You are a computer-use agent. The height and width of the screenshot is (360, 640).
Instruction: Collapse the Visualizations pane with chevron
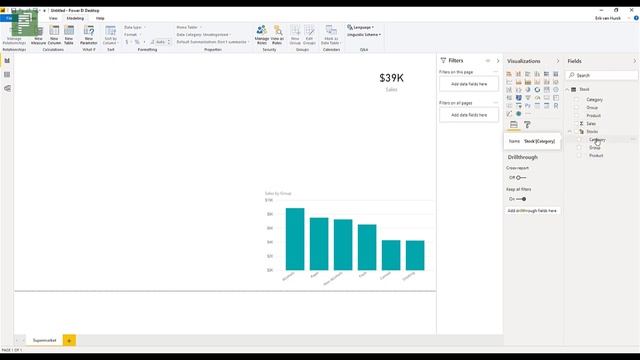click(x=558, y=61)
